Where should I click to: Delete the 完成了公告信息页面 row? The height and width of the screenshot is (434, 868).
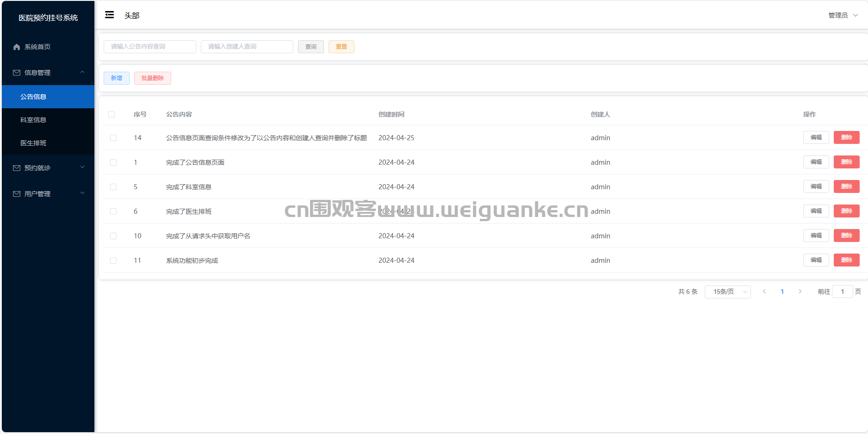[x=847, y=162]
